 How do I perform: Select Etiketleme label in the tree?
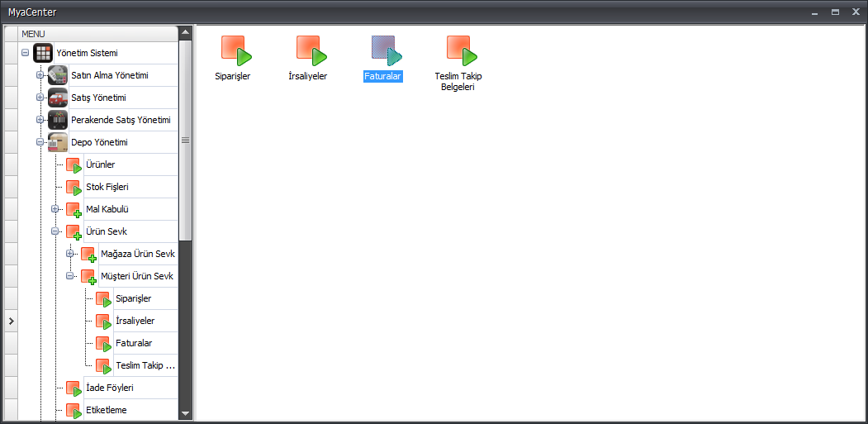point(107,411)
